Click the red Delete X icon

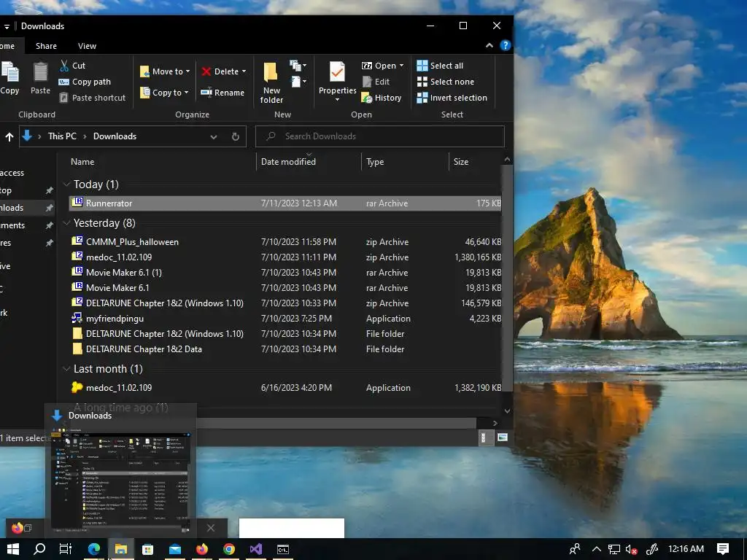206,71
